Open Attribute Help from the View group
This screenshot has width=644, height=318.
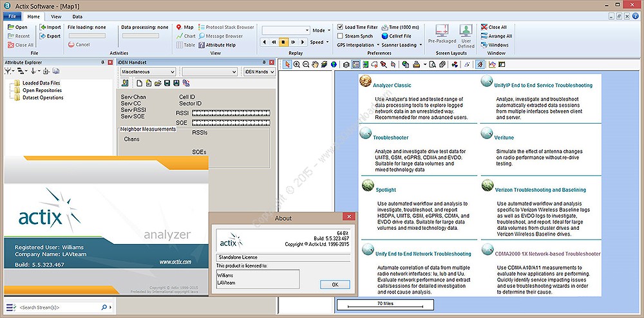[217, 45]
